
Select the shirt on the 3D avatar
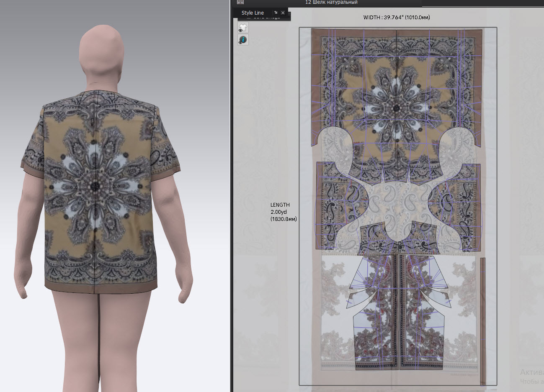click(101, 192)
